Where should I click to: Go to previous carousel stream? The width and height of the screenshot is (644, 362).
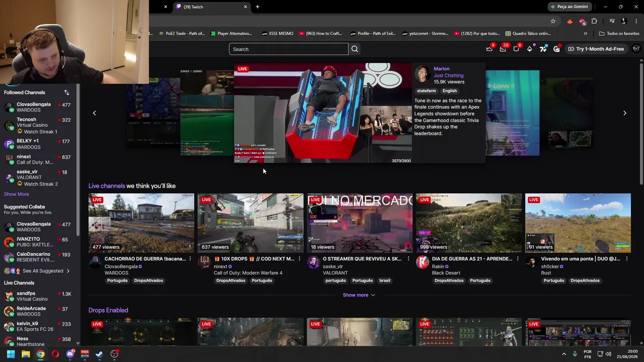click(94, 113)
